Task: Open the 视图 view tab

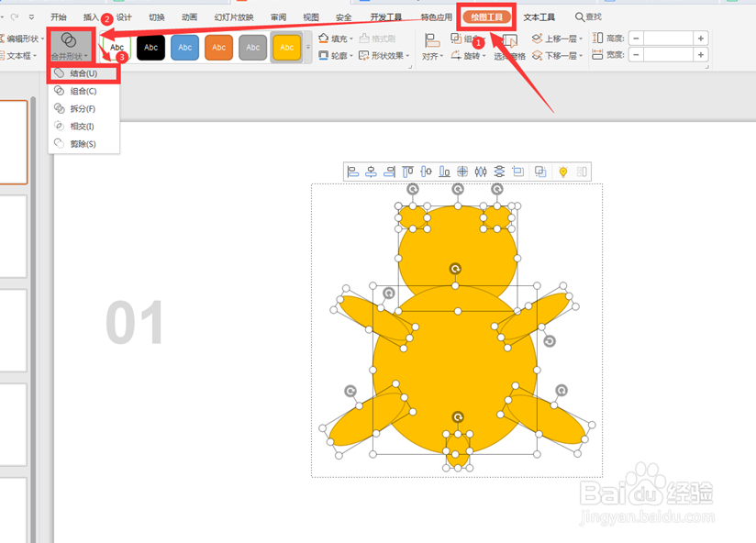Action: (x=311, y=17)
